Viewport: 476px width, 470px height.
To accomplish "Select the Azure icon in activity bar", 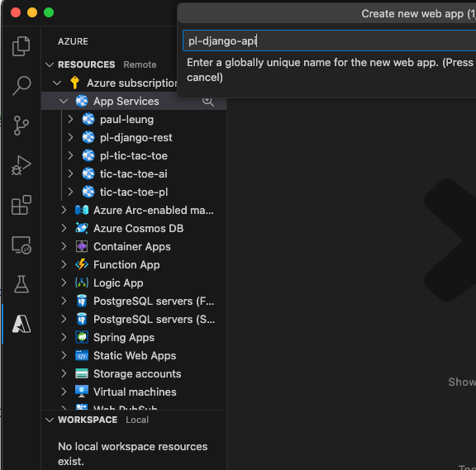I will pyautogui.click(x=21, y=324).
